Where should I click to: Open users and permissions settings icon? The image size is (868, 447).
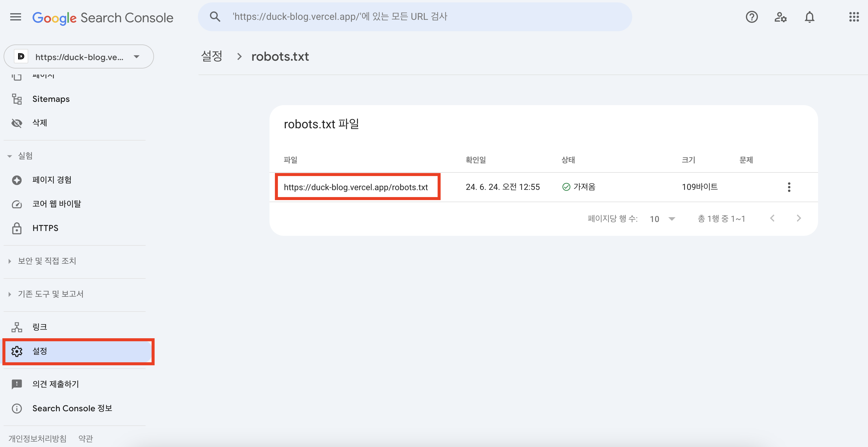[x=780, y=17]
